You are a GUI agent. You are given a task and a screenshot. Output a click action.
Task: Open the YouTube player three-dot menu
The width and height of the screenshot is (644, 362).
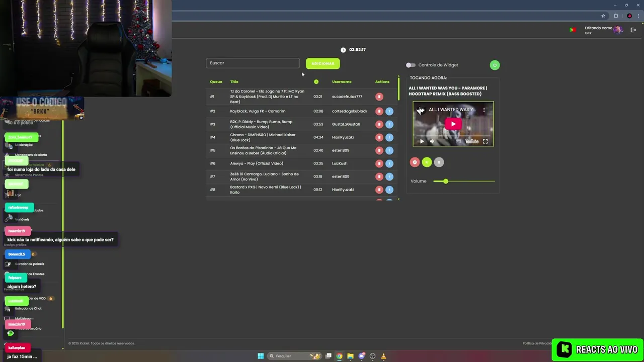pyautogui.click(x=484, y=110)
